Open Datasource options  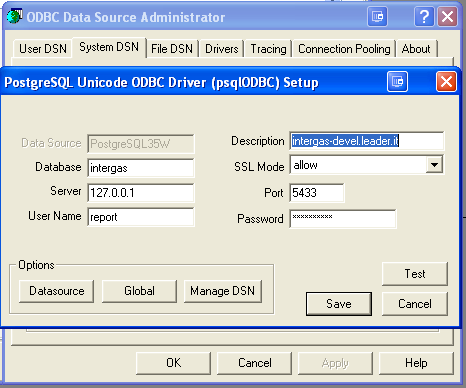57,291
